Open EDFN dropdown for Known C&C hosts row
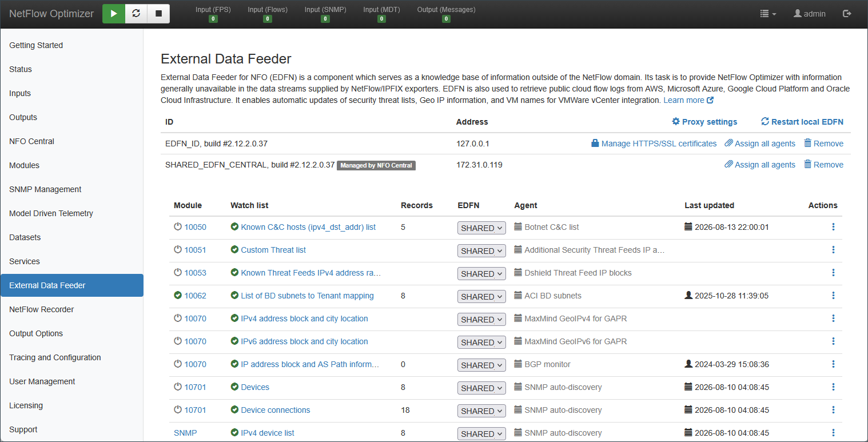This screenshot has height=442, width=868. (x=481, y=228)
